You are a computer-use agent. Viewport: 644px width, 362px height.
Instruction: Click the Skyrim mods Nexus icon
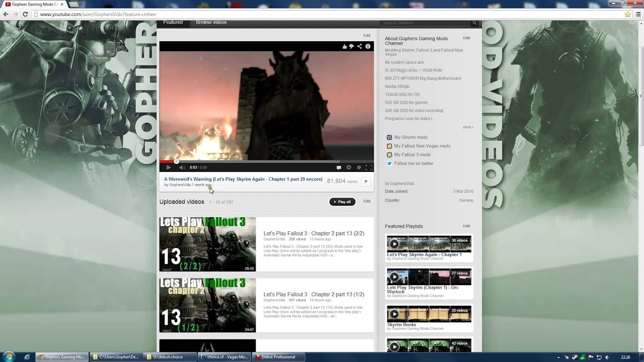pos(389,137)
